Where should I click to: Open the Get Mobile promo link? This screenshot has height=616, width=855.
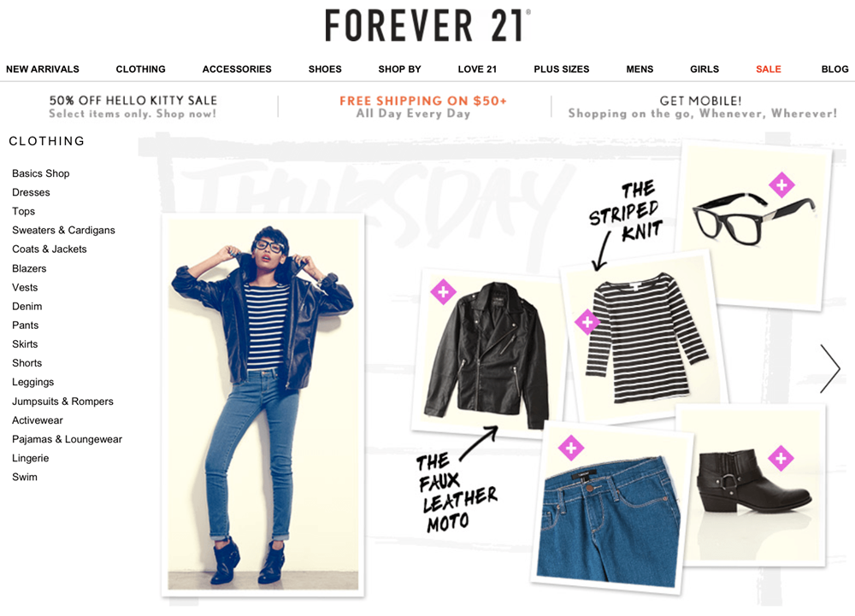coord(702,107)
